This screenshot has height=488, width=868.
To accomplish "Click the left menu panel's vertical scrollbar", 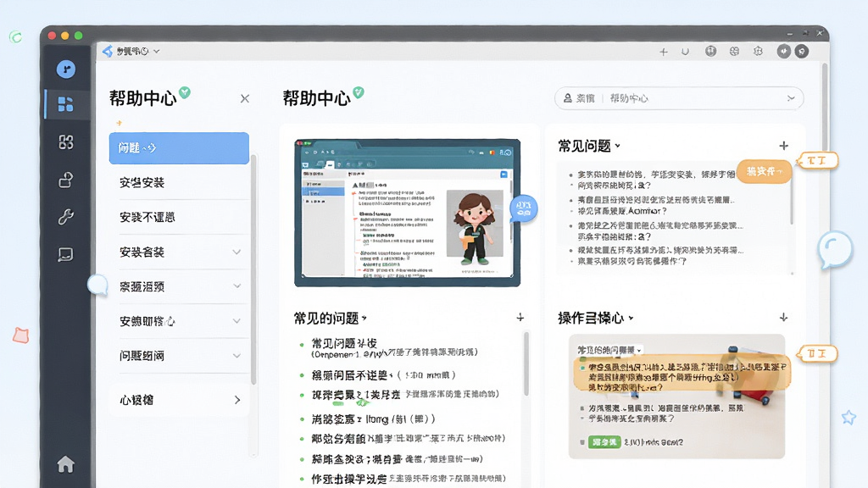I will 253,269.
